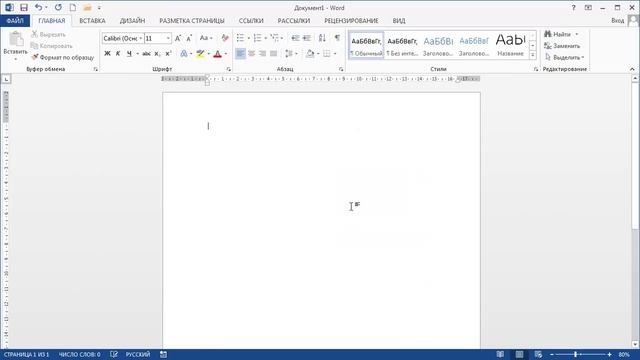Image resolution: width=640 pixels, height=360 pixels.
Task: Click the zoom slider handle in status bar
Action: (x=576, y=355)
